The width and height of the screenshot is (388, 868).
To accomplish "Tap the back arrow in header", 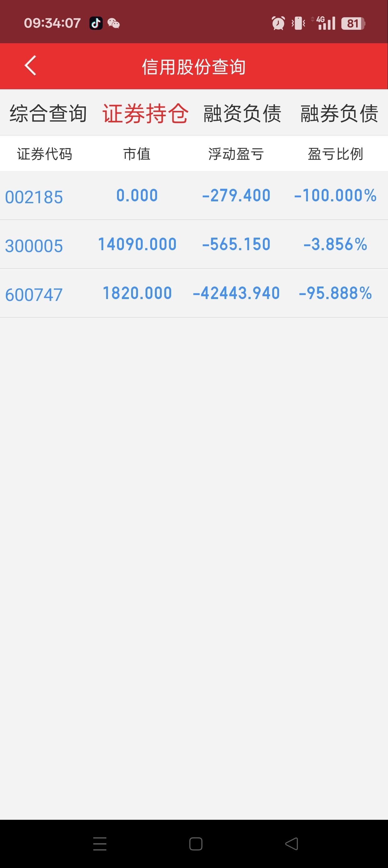I will coord(30,66).
